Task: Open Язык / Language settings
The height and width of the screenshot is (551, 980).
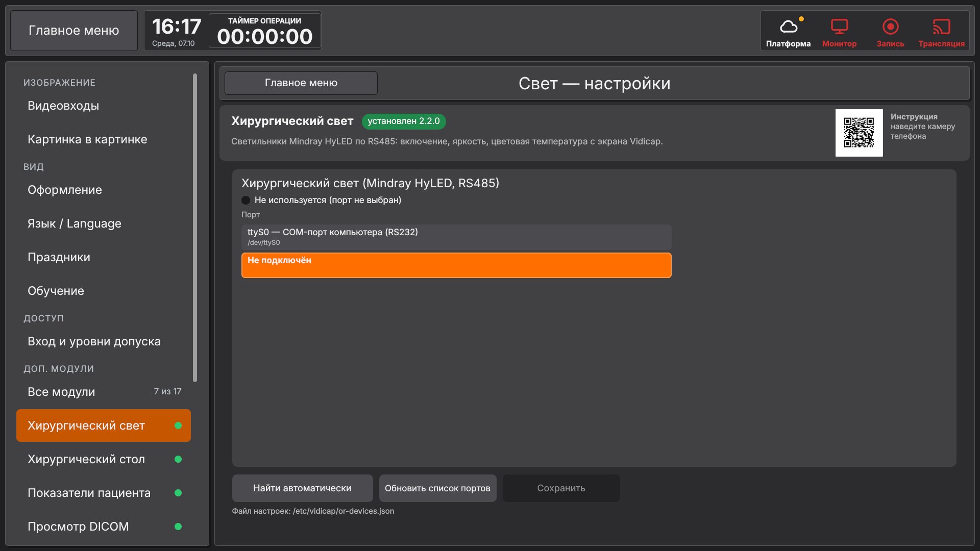Action: [104, 223]
